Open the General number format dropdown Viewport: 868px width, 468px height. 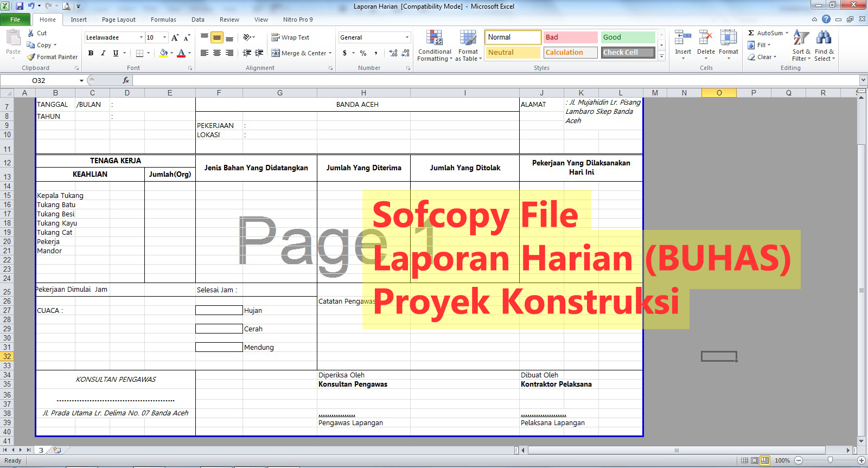[407, 37]
